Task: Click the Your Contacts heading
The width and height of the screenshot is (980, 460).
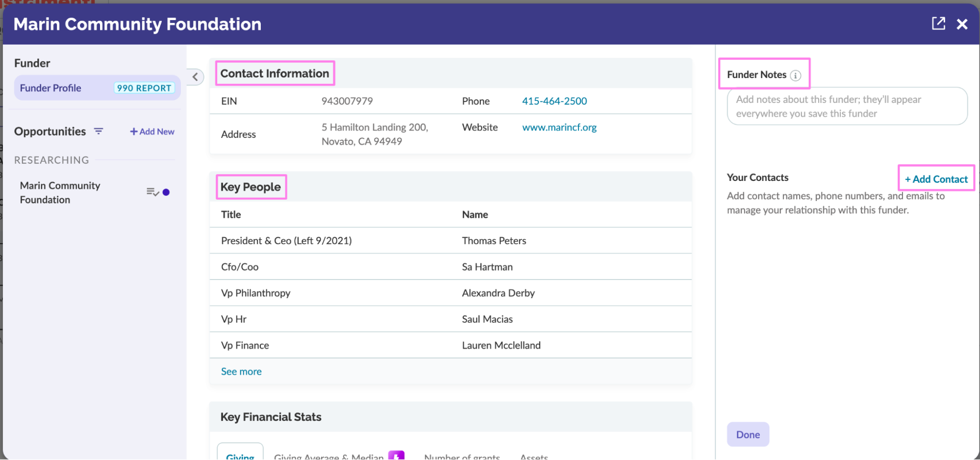Action: [757, 178]
